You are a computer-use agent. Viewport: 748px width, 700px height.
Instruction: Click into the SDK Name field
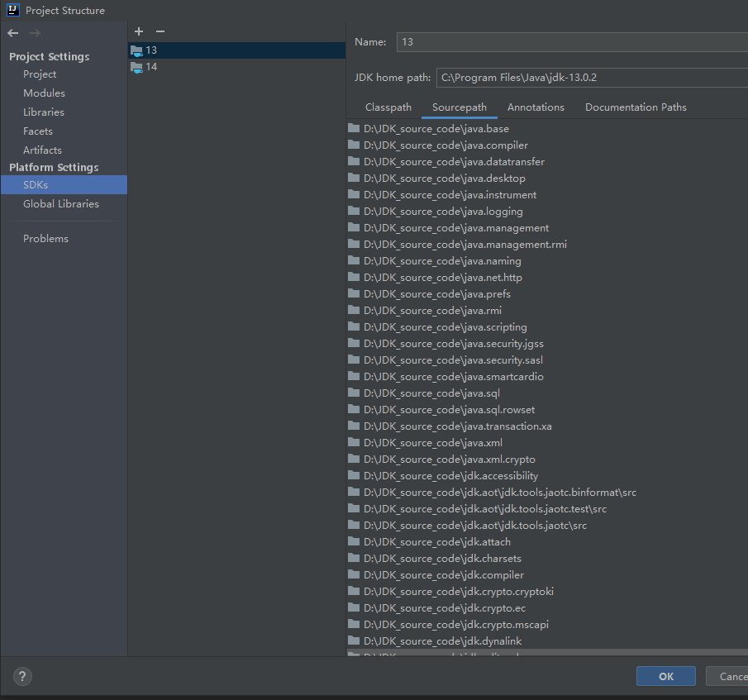[570, 42]
